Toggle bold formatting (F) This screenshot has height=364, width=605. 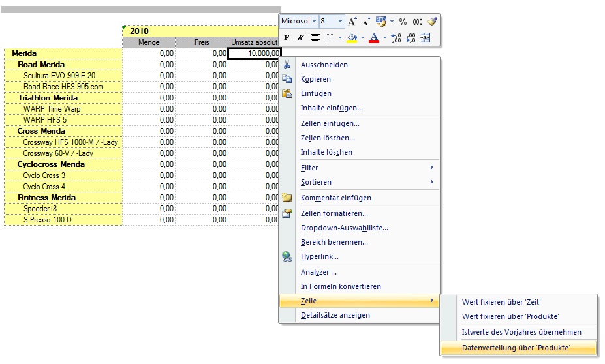click(x=287, y=37)
